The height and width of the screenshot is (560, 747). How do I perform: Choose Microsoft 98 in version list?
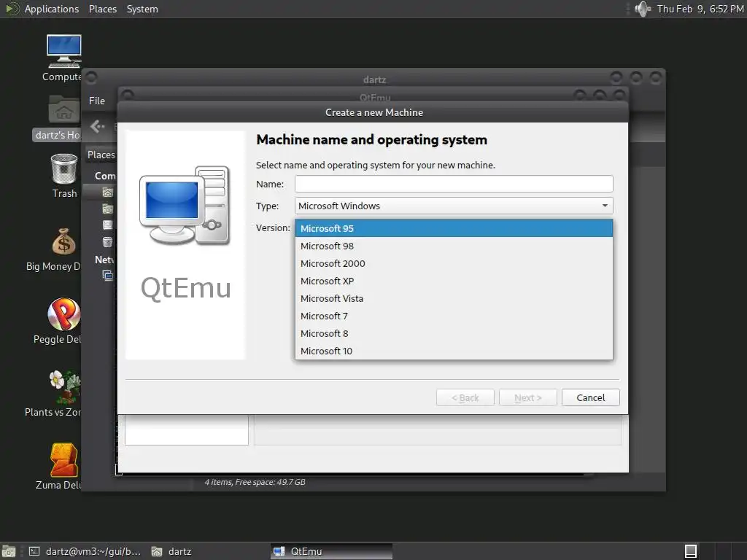pos(454,246)
